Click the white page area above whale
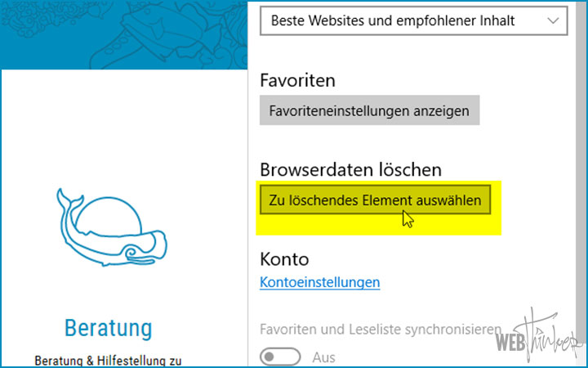This screenshot has width=588, height=368. click(x=122, y=123)
